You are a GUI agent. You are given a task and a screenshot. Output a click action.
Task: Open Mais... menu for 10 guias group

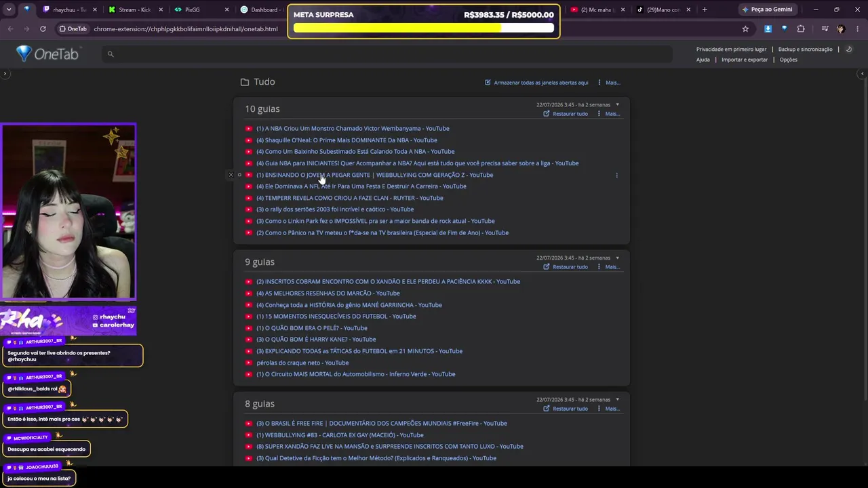609,114
